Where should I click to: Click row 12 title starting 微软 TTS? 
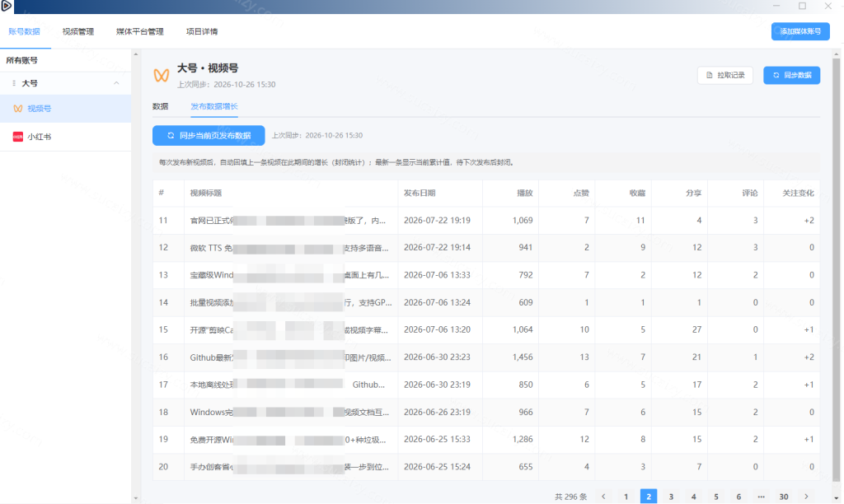click(289, 248)
